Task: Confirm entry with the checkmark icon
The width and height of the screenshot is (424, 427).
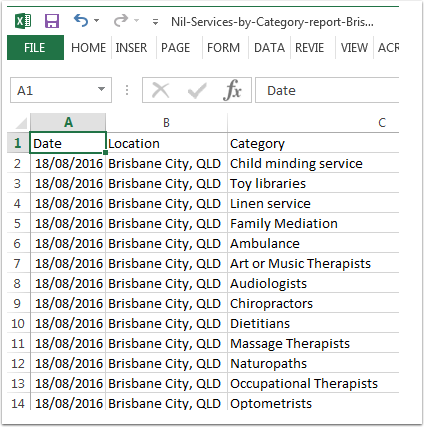Action: (x=197, y=90)
